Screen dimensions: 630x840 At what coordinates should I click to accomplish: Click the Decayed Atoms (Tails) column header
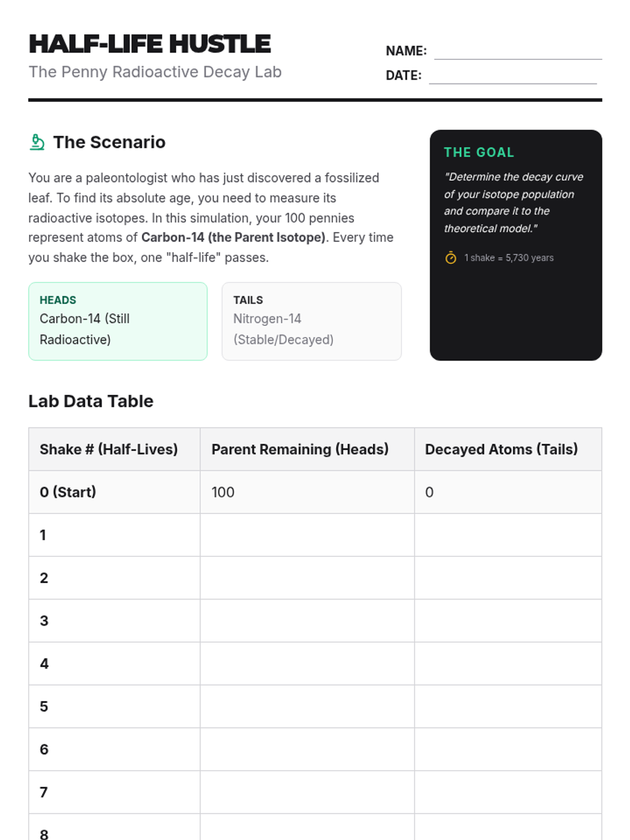pos(501,449)
